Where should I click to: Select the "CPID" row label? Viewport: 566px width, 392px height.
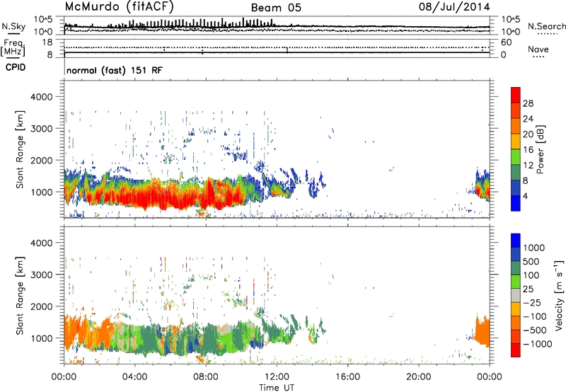tap(16, 67)
